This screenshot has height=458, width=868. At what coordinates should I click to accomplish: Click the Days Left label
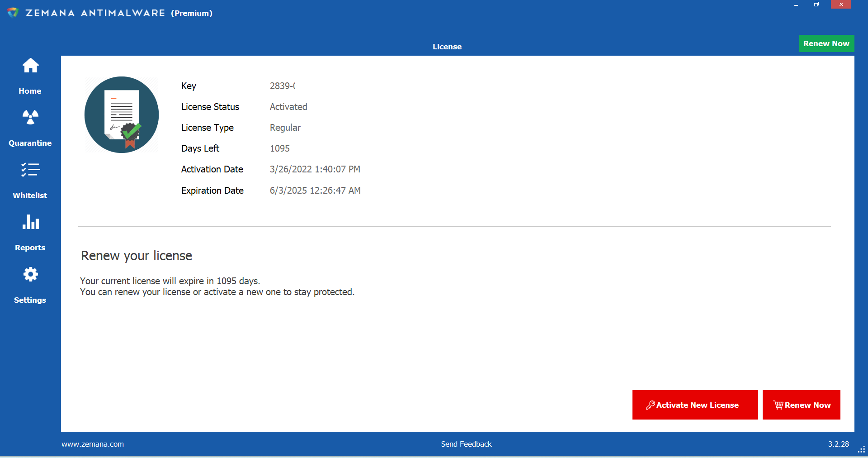pyautogui.click(x=200, y=148)
